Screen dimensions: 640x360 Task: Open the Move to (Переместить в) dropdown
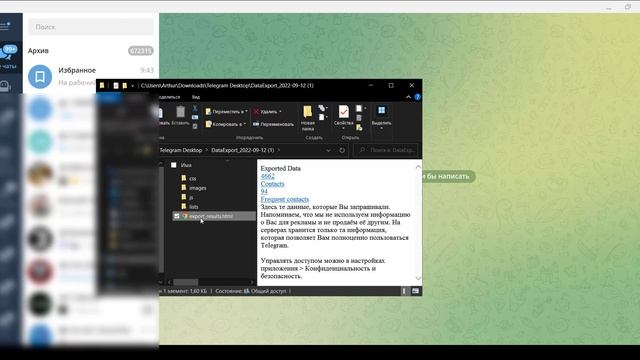click(x=226, y=111)
